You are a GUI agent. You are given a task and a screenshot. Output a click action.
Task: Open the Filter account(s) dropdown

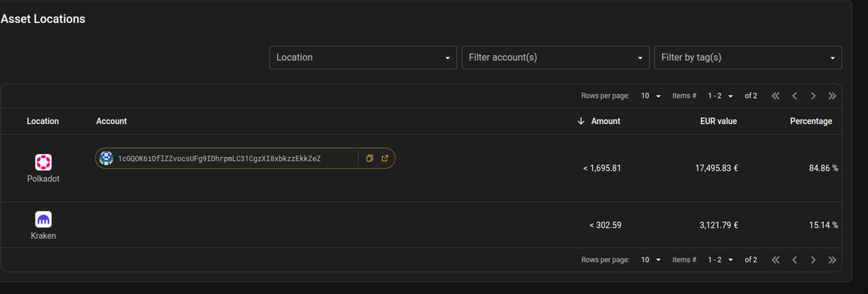(556, 57)
